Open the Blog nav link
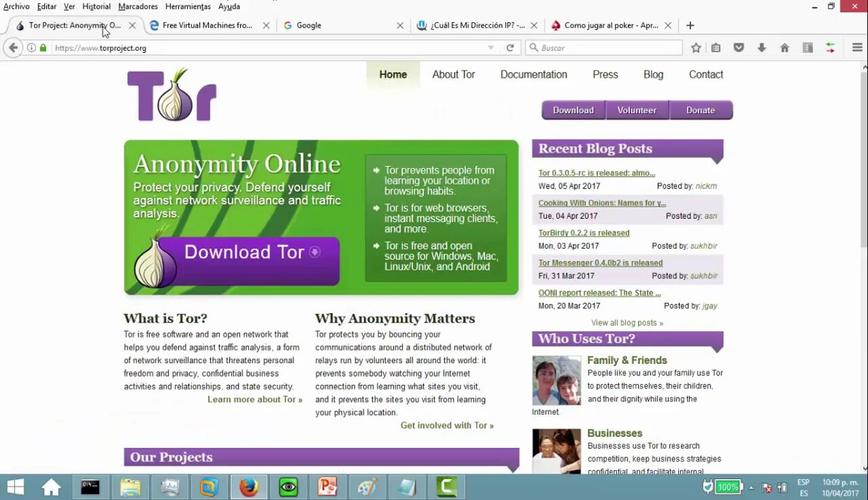The height and width of the screenshot is (500, 868). pyautogui.click(x=653, y=75)
